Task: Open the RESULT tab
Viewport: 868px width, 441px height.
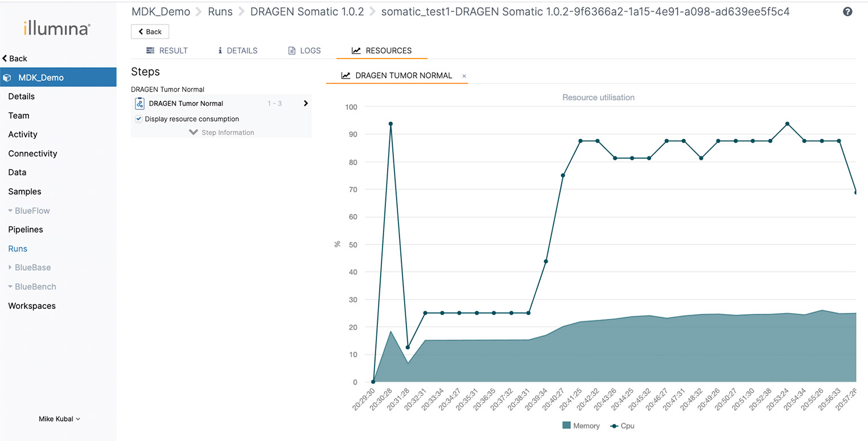Action: (167, 51)
